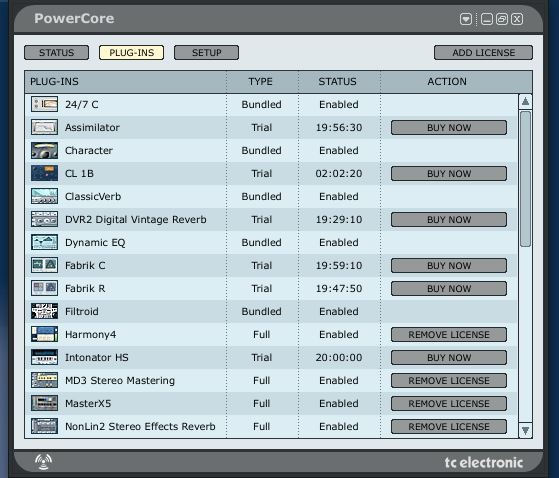This screenshot has height=478, width=559.
Task: Click the broadcast signal icon in footer
Action: [x=43, y=462]
